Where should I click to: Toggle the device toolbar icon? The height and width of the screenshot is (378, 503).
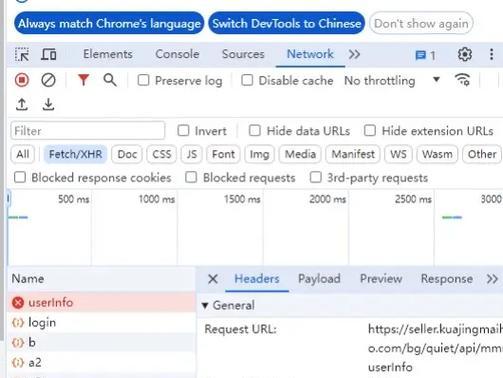point(49,54)
